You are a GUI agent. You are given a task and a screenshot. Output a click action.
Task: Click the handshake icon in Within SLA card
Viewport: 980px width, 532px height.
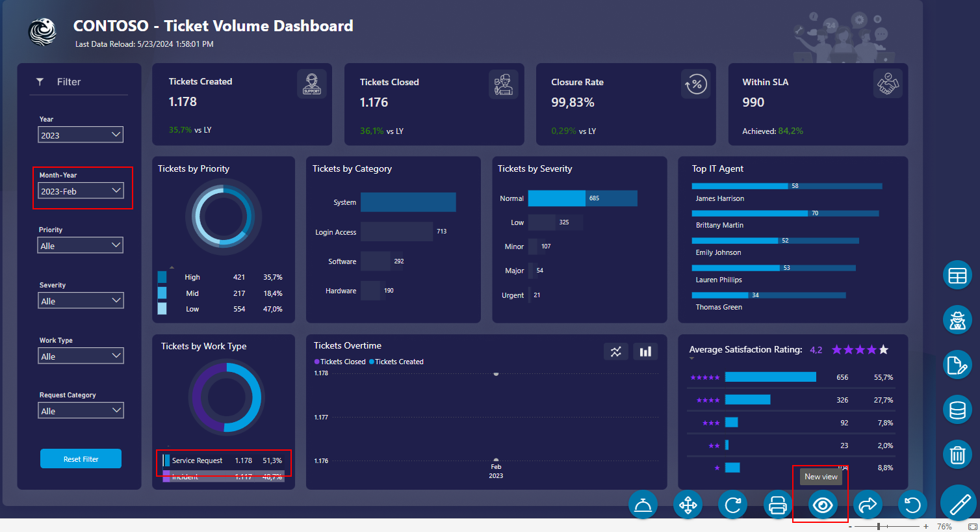(888, 83)
